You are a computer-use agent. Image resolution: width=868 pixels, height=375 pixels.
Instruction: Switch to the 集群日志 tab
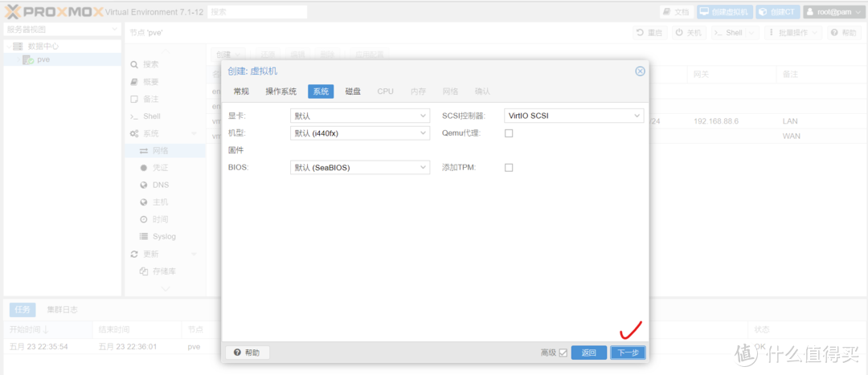coord(62,310)
